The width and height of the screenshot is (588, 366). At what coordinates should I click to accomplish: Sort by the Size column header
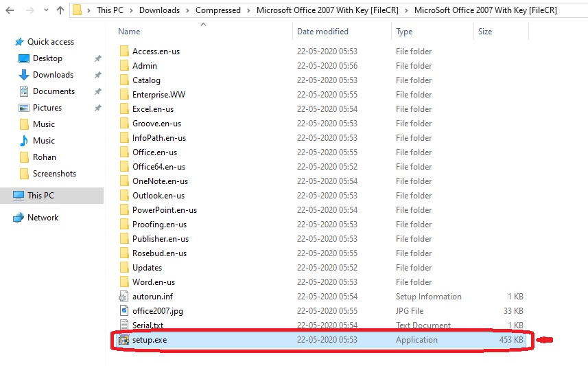tap(485, 32)
